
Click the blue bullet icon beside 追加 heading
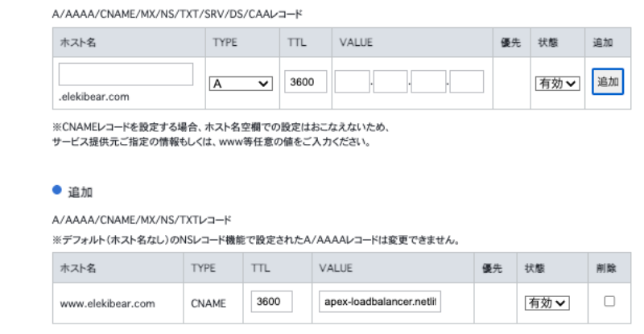56,190
